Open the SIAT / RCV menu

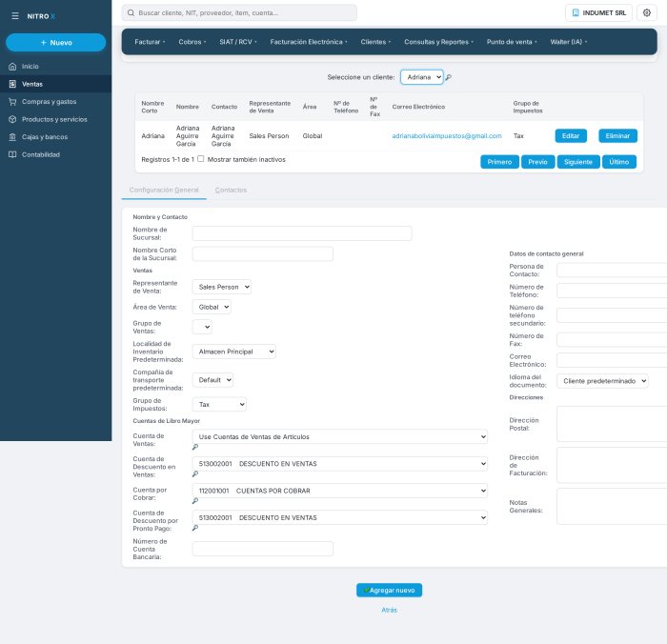[238, 42]
